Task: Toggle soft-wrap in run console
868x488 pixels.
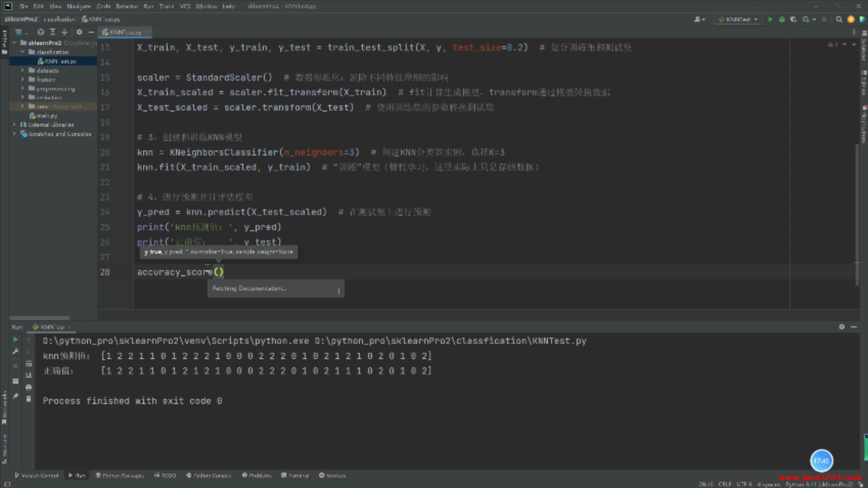Action: (x=28, y=364)
